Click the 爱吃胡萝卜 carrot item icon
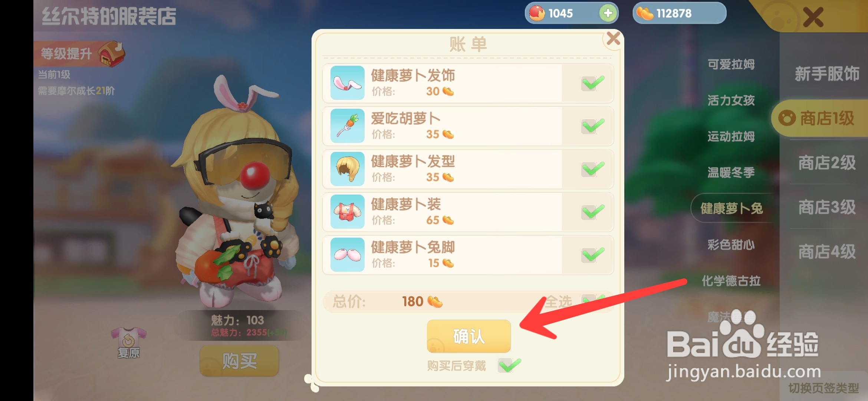Image resolution: width=868 pixels, height=401 pixels. (x=348, y=126)
